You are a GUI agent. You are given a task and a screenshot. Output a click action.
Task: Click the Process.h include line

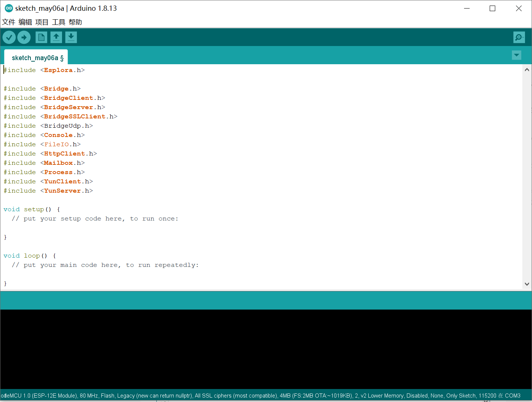(x=44, y=172)
